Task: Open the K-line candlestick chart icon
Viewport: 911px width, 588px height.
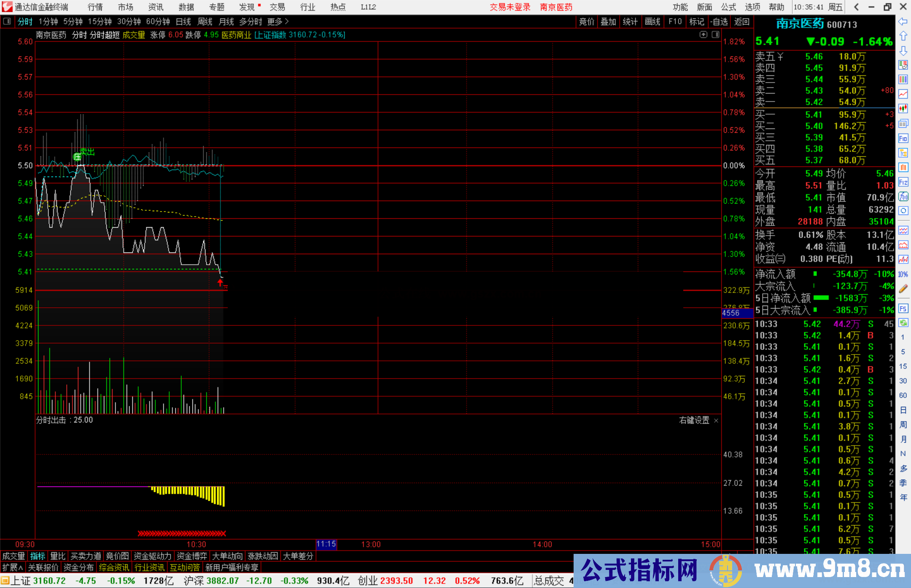Action: 903,109
